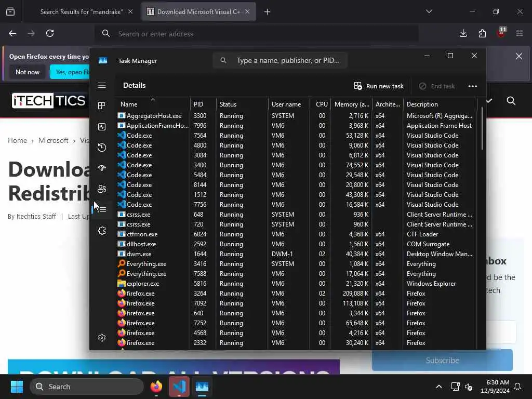
Task: Open Firefox list all tabs dropdown
Action: [x=429, y=11]
